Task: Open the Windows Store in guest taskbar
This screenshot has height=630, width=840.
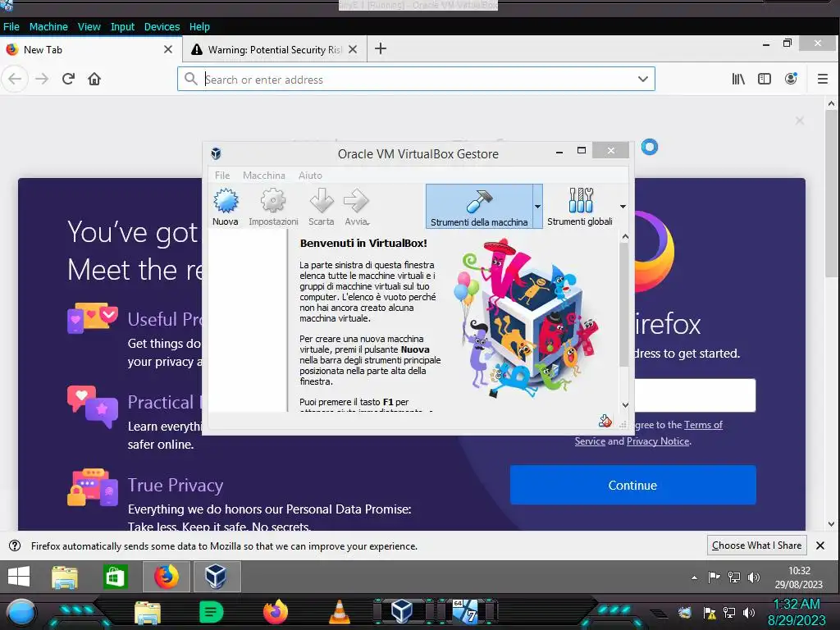Action: pos(116,577)
